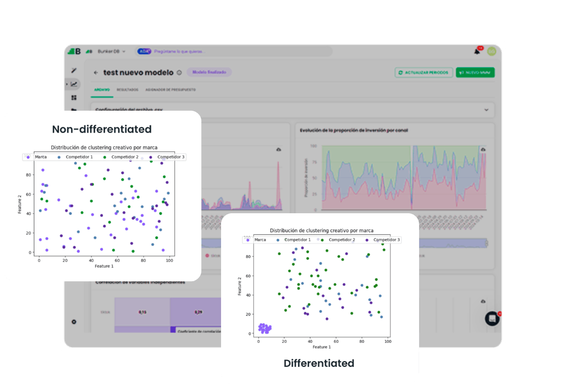Toggle Competidor 2 legend in Differentiated chart
This screenshot has width=566, height=392.
pos(338,240)
